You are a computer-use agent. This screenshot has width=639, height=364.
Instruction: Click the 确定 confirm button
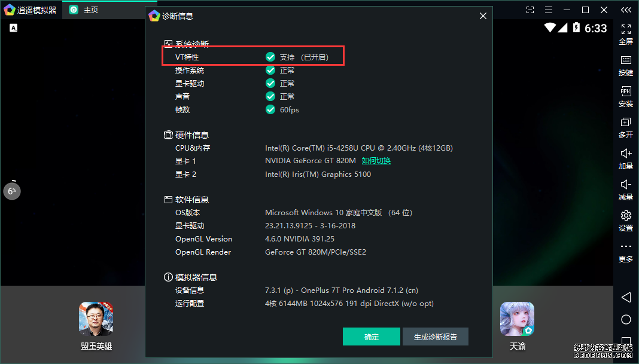point(372,337)
